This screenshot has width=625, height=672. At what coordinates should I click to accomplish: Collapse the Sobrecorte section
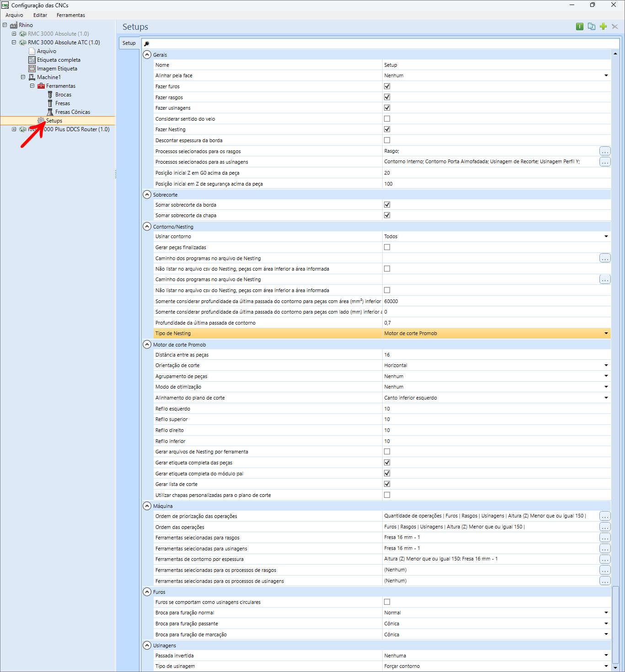point(147,194)
